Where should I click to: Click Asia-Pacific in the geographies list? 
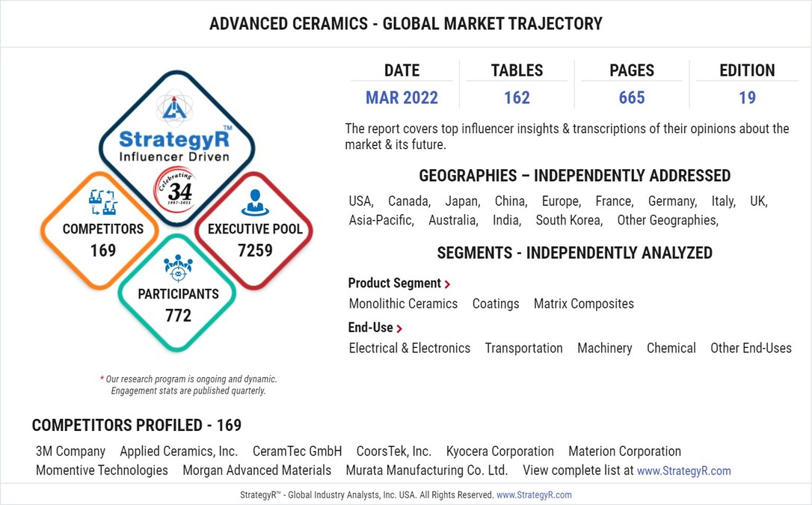click(381, 220)
